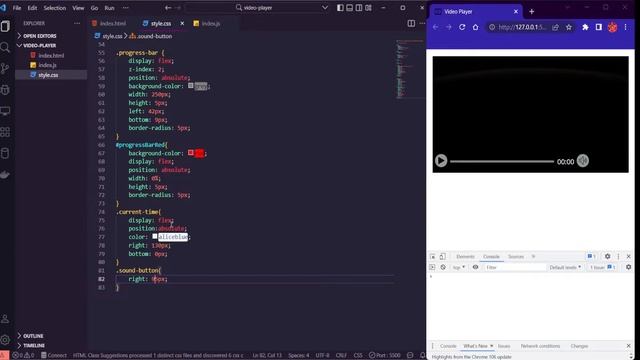Open console settings gear in DevTools

(628, 267)
